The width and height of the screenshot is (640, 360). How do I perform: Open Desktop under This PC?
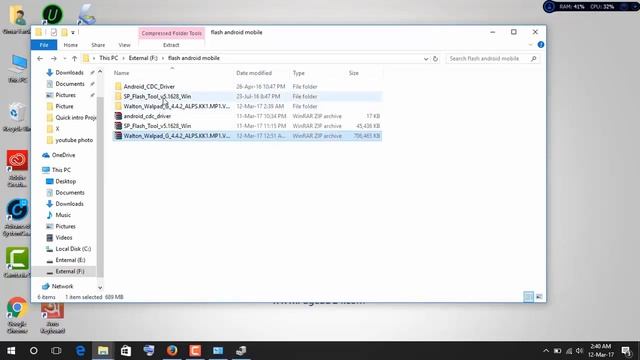pos(65,181)
